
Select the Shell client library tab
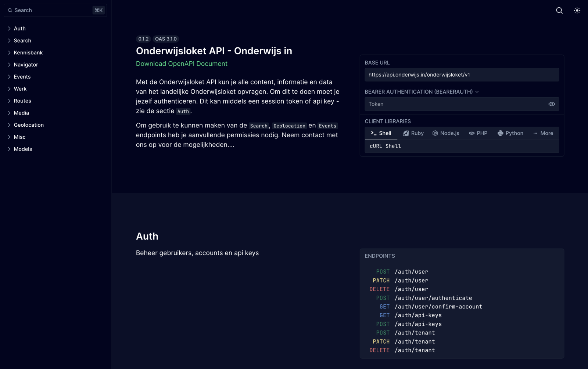[381, 133]
